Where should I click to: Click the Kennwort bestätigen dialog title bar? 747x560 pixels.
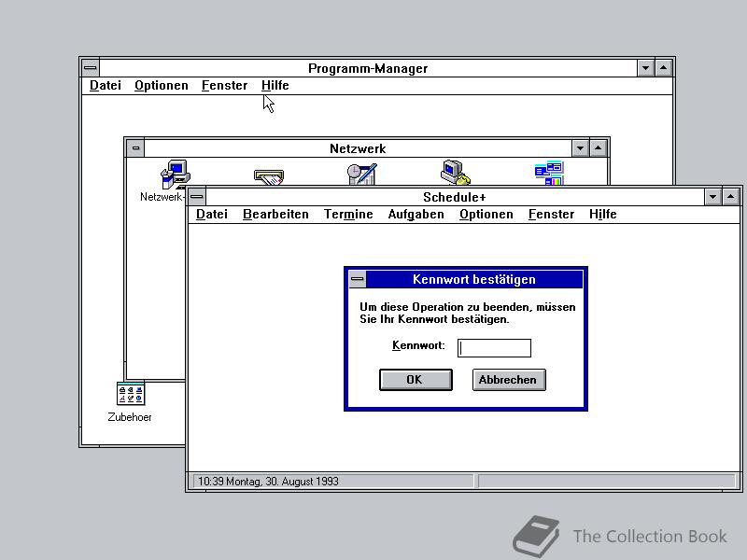click(x=474, y=279)
